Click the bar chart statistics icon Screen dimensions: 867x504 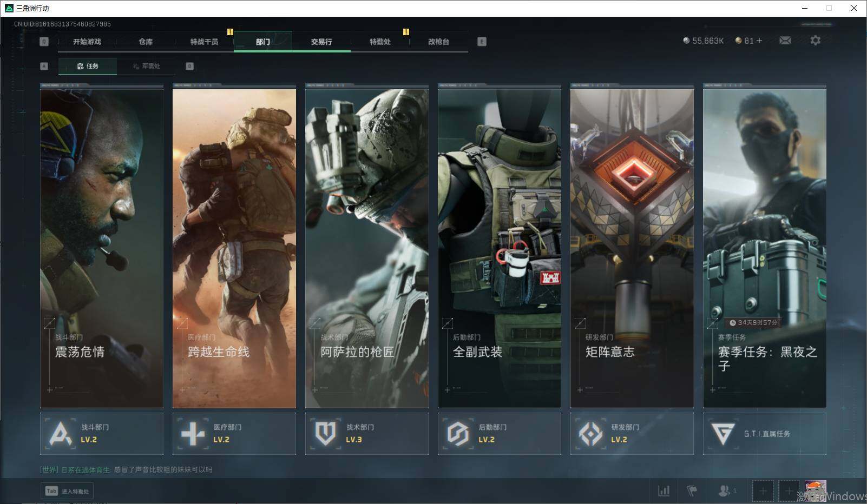pyautogui.click(x=664, y=490)
